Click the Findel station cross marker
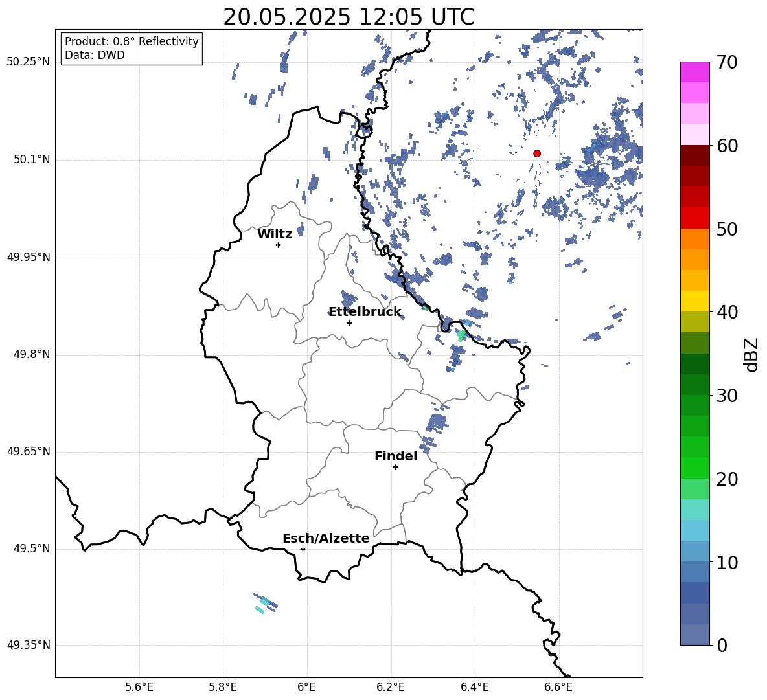 coord(395,468)
